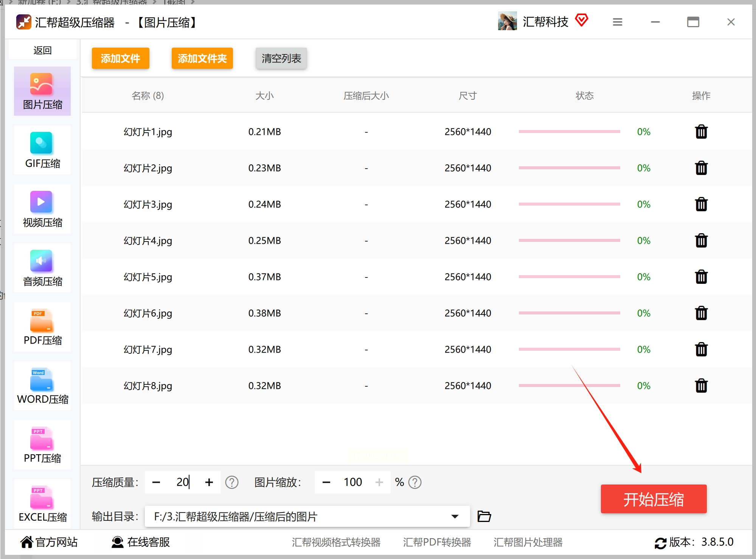Open the GIF压缩 sidebar tool
The height and width of the screenshot is (559, 756).
(x=42, y=150)
